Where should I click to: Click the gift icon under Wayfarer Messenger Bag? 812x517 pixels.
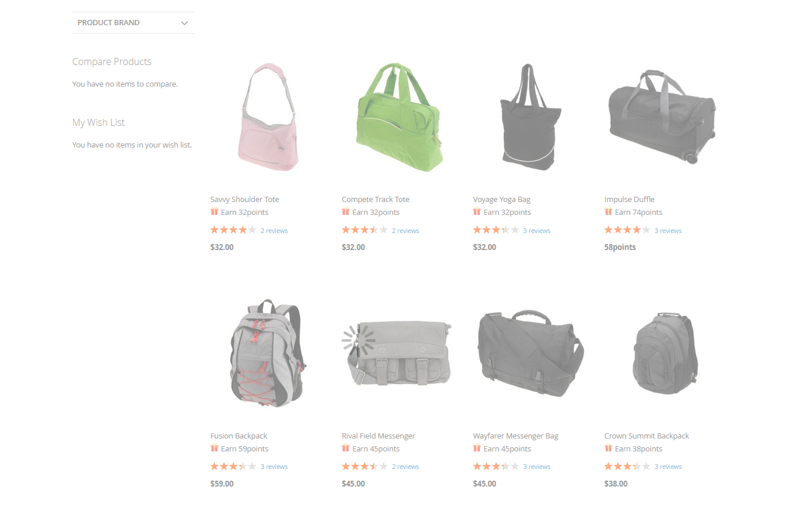(x=477, y=448)
